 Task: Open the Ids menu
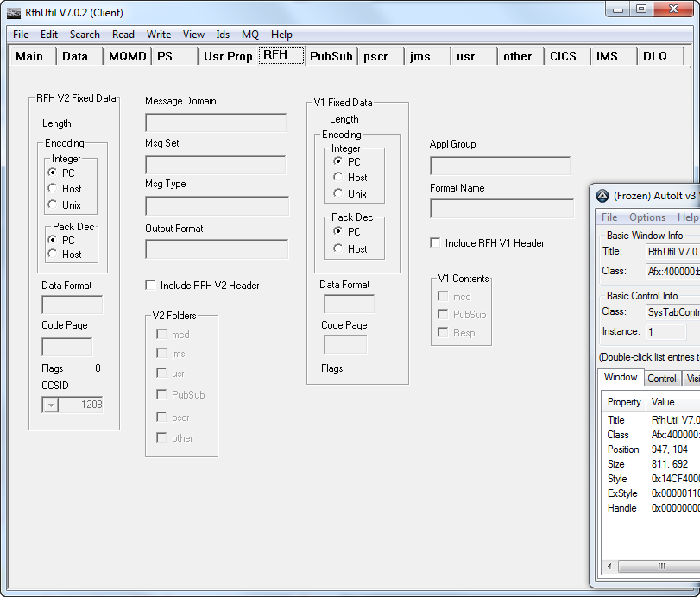[223, 35]
